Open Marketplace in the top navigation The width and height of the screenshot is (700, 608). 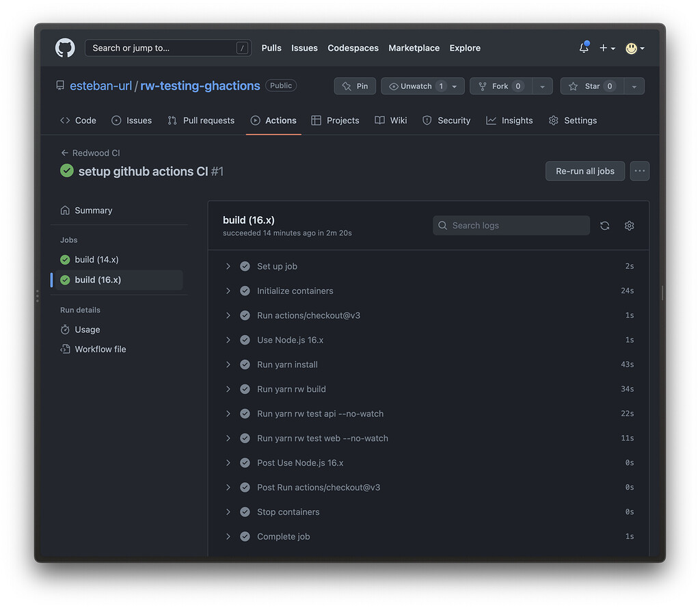(x=414, y=48)
